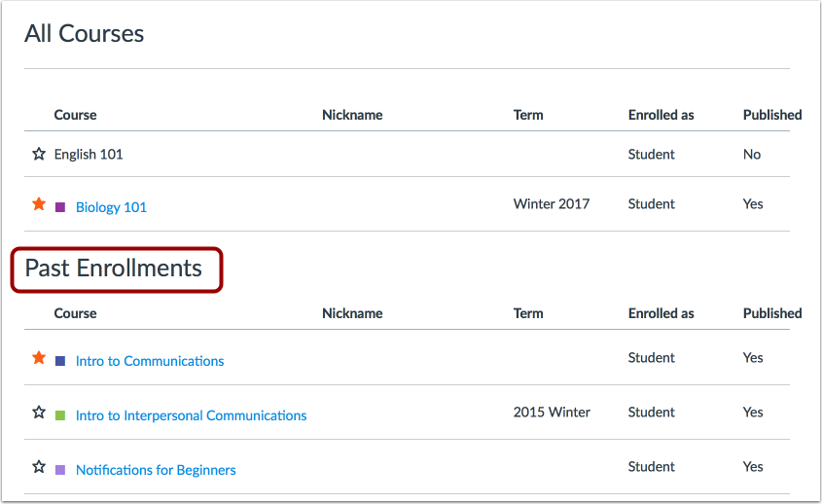Open the Biology 101 course link

click(111, 207)
